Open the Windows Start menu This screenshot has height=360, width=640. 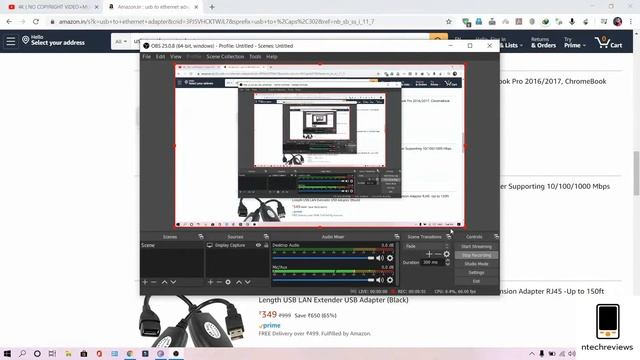point(7,353)
